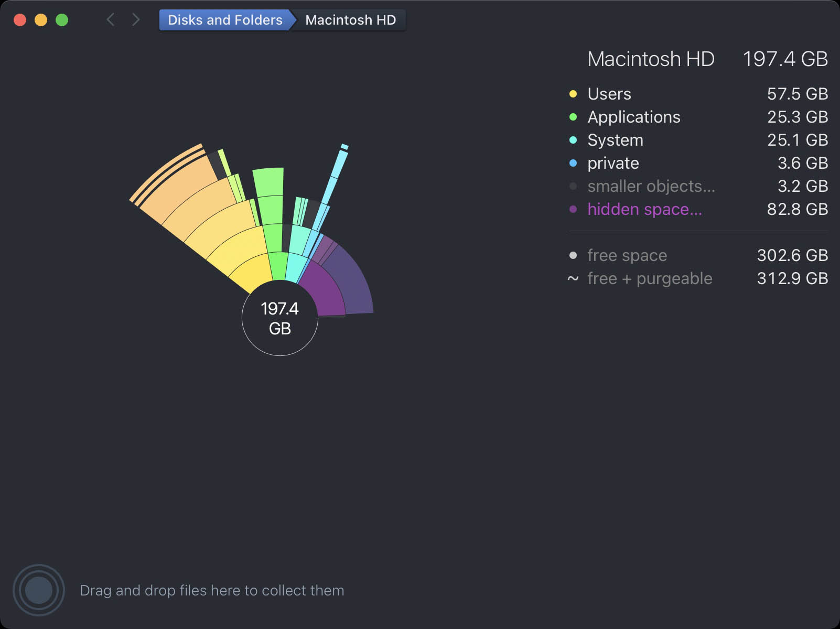Select System in the legend list
840x629 pixels.
click(x=698, y=140)
